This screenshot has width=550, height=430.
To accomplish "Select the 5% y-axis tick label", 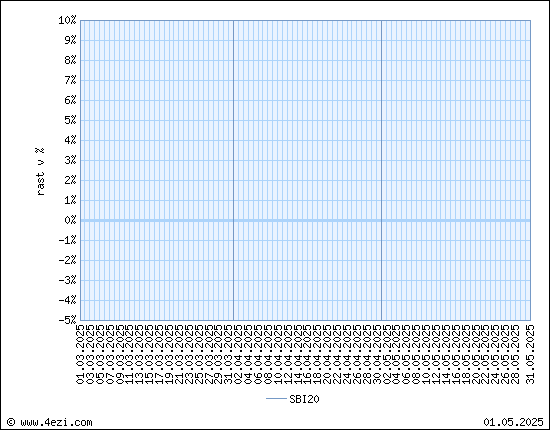I will pos(70,120).
